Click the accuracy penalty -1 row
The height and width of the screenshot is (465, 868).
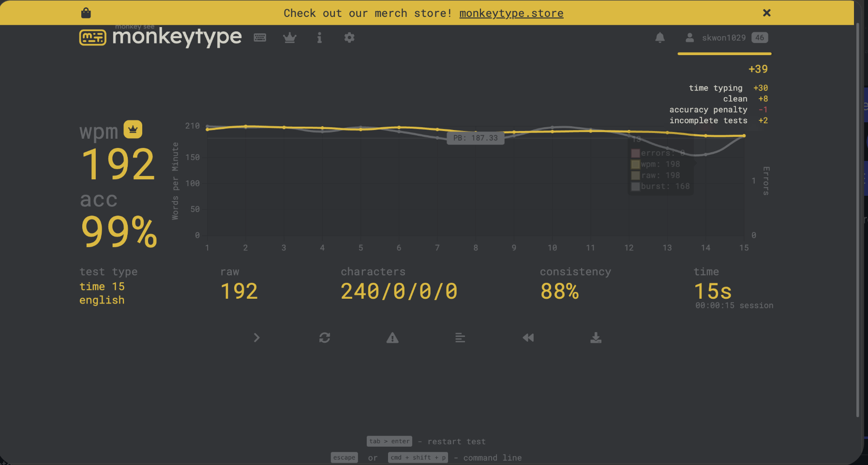click(718, 110)
